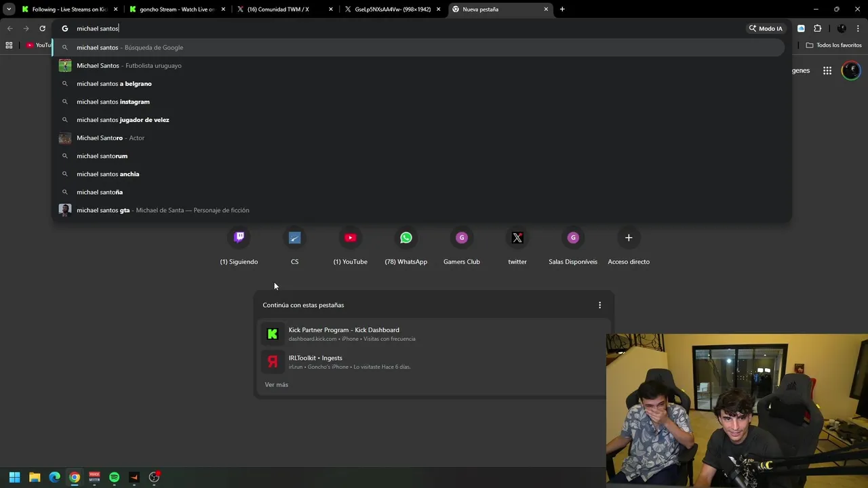Open IRLToolkit Ingests entry
The width and height of the screenshot is (868, 488).
(433, 362)
